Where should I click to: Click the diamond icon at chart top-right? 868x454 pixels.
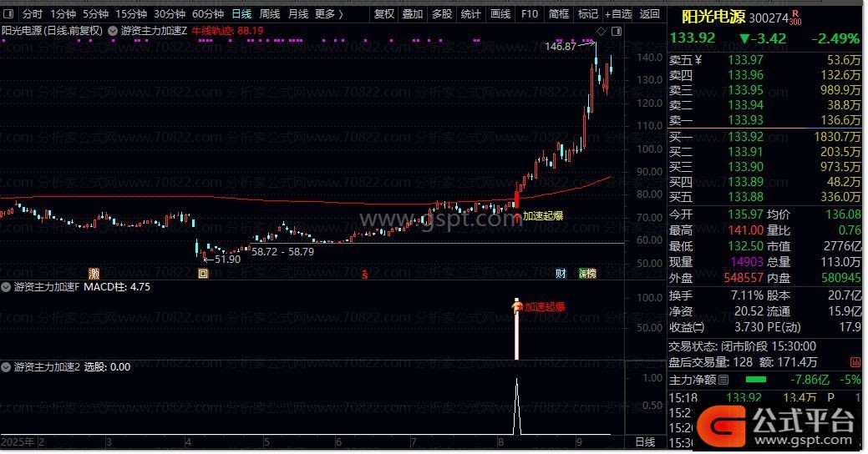[601, 32]
